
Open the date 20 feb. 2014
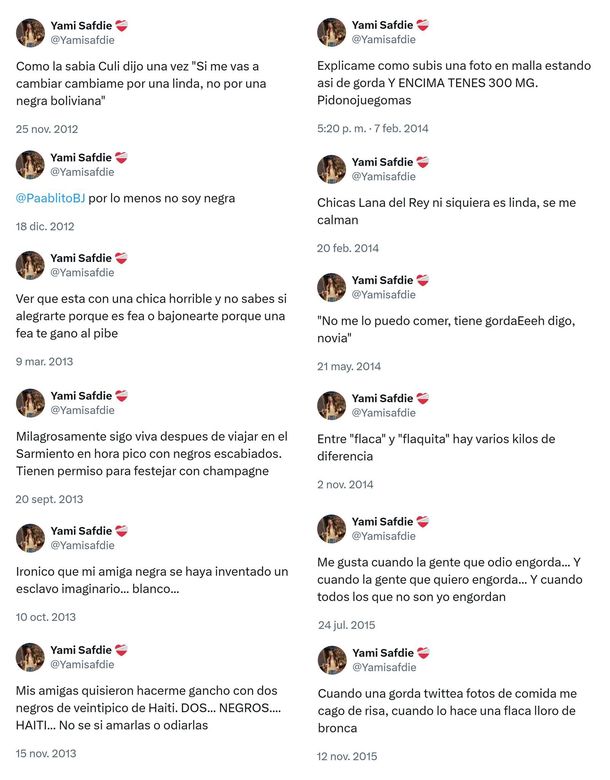pos(348,248)
